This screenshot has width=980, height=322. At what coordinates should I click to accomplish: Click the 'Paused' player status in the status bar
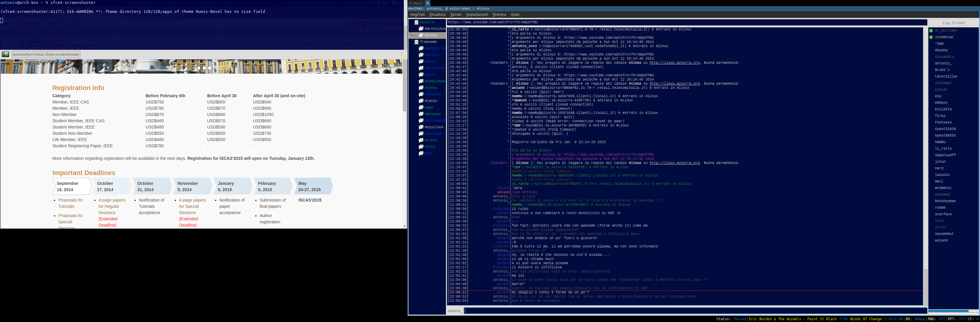[x=740, y=319]
